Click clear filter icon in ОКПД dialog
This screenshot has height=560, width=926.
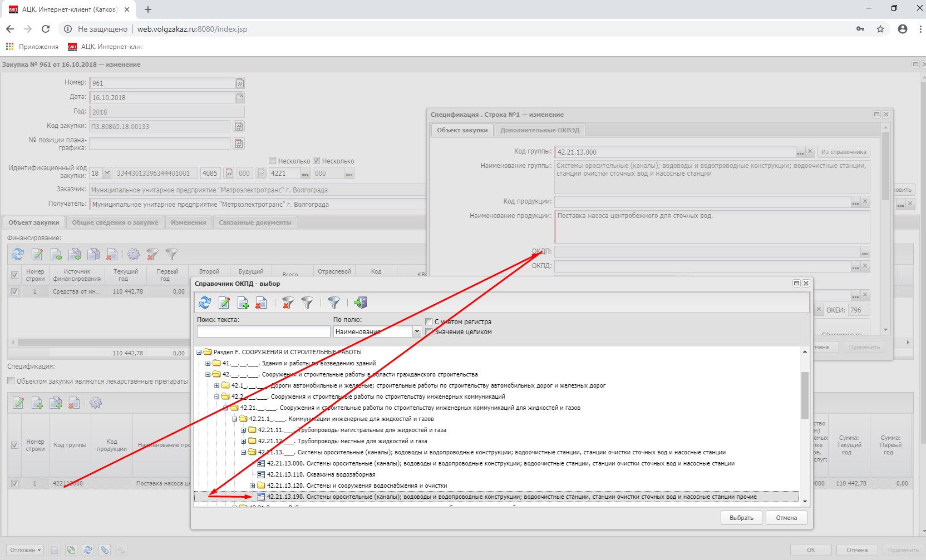[x=288, y=303]
